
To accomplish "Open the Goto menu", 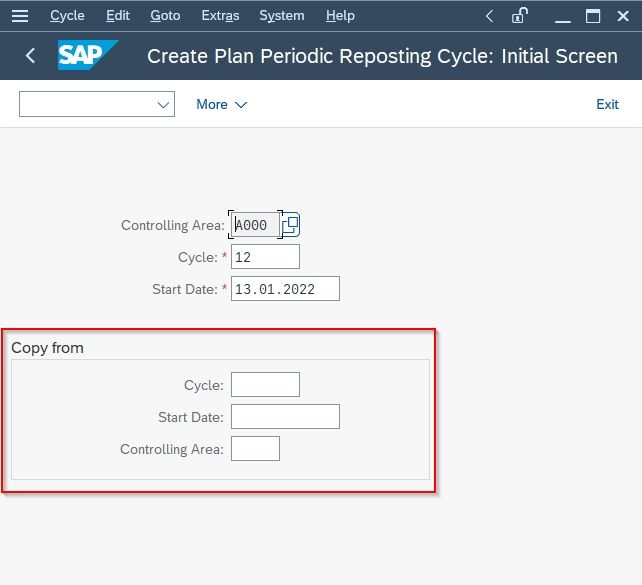I will tap(165, 16).
